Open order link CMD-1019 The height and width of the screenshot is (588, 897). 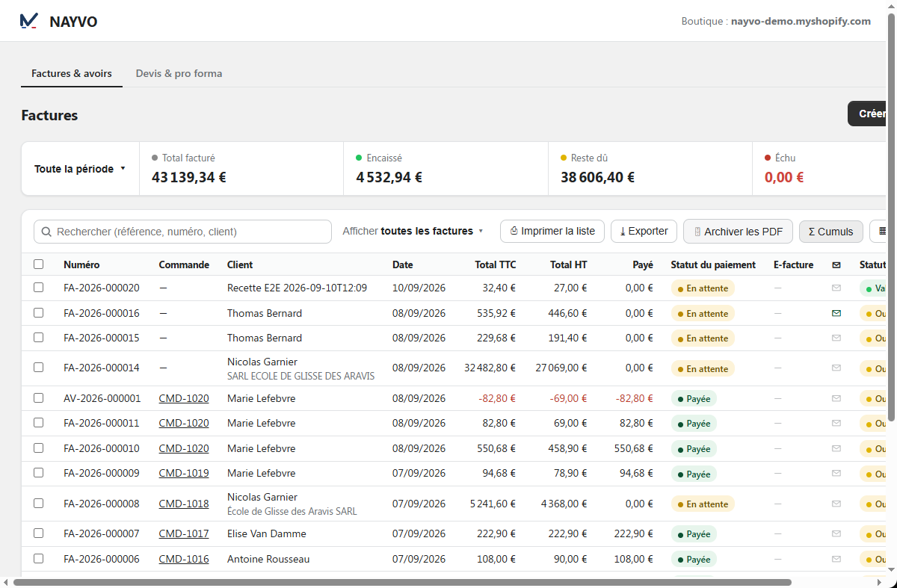coord(184,473)
